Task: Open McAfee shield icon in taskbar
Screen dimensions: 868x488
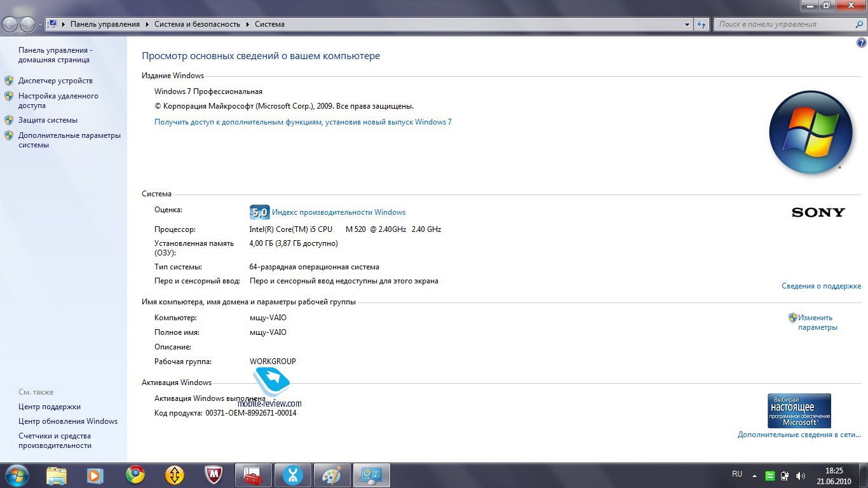Action: coord(214,475)
